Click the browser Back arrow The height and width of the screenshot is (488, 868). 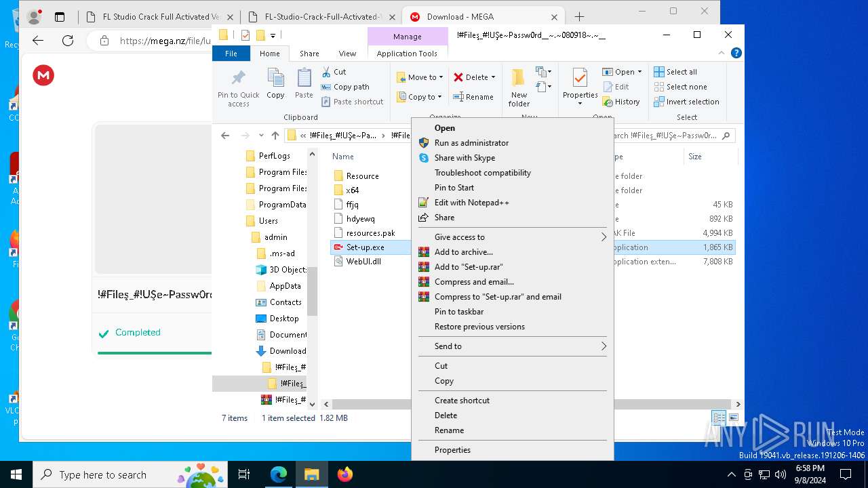[x=38, y=41]
